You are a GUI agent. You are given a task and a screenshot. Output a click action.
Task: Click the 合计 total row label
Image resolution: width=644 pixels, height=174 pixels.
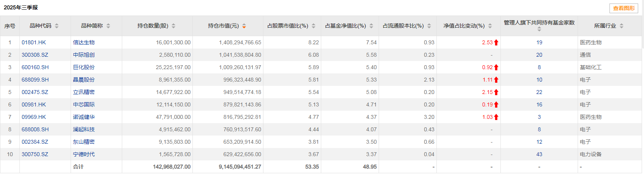(x=78, y=167)
